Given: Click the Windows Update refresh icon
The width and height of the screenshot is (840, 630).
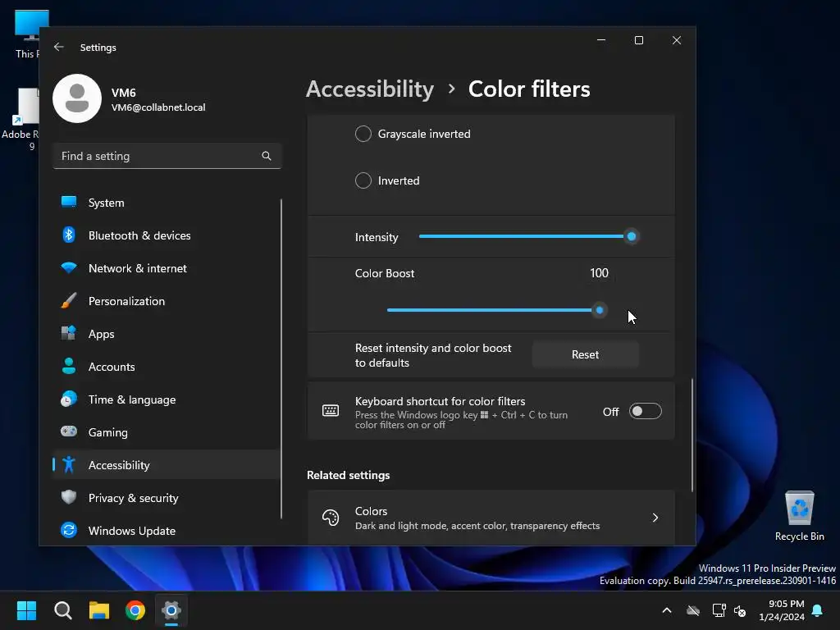Looking at the screenshot, I should [69, 531].
